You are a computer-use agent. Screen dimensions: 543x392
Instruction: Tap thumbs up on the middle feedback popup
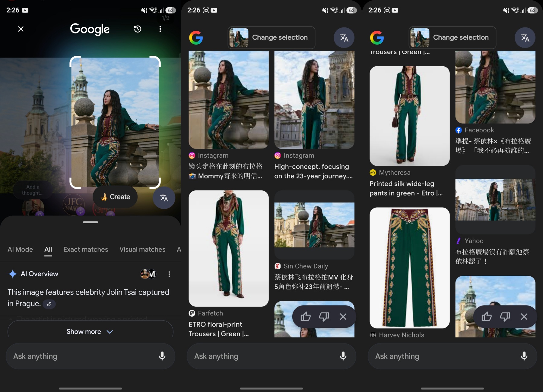305,317
